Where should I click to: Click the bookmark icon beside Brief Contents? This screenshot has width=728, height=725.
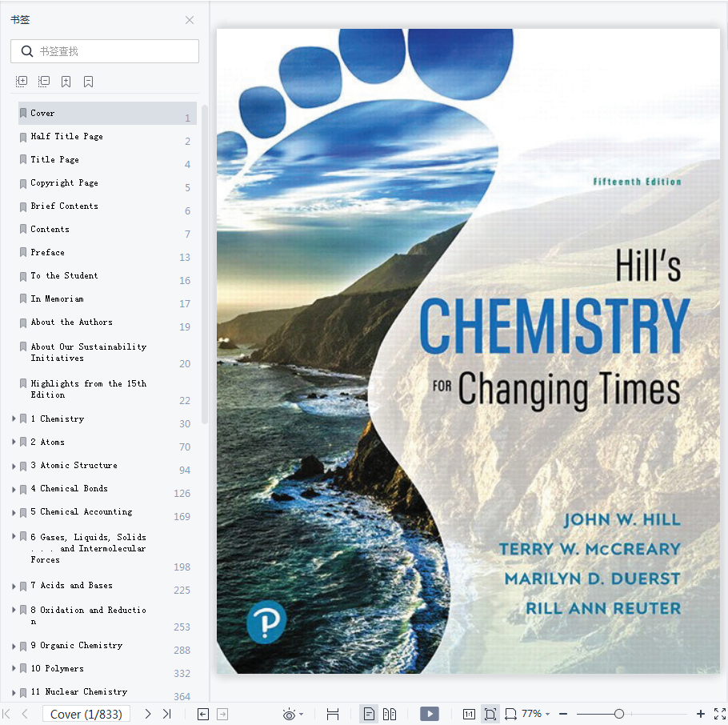pyautogui.click(x=23, y=206)
